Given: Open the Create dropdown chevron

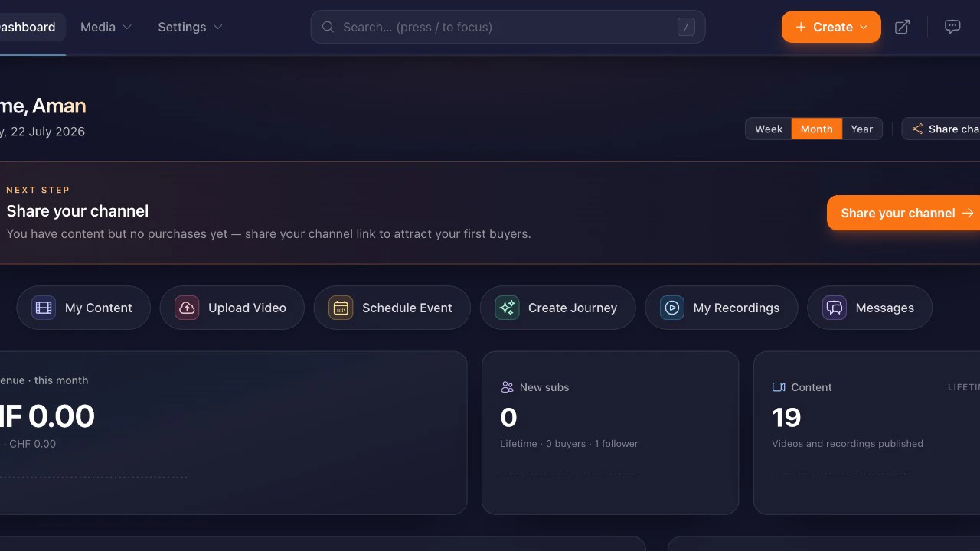Looking at the screenshot, I should pyautogui.click(x=864, y=27).
